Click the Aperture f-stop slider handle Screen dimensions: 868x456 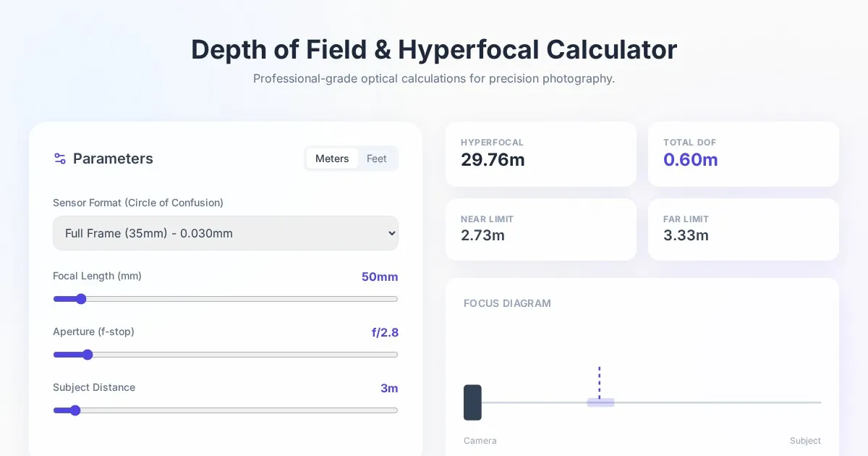(88, 355)
